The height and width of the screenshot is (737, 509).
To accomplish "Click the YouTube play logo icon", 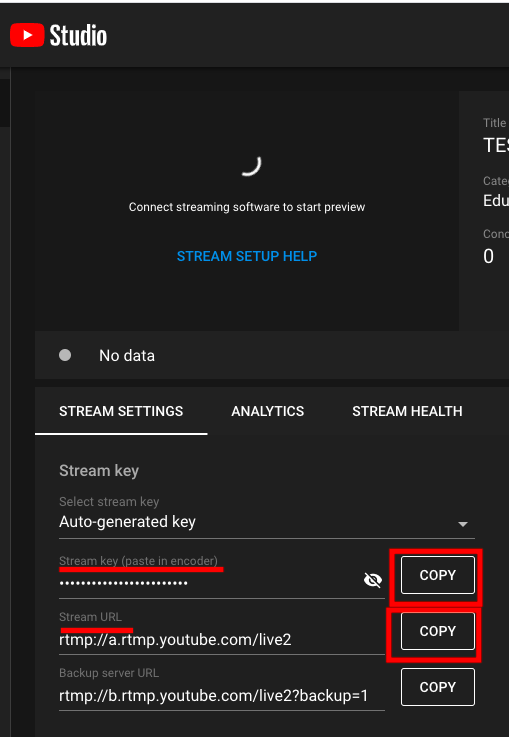I will tap(27, 35).
